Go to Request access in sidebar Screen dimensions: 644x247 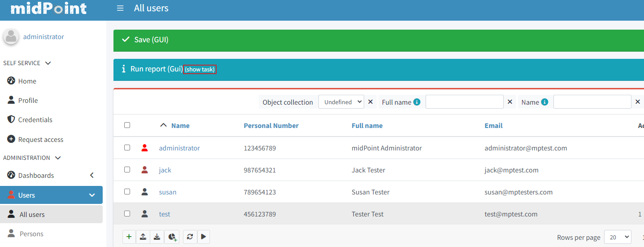pos(40,140)
